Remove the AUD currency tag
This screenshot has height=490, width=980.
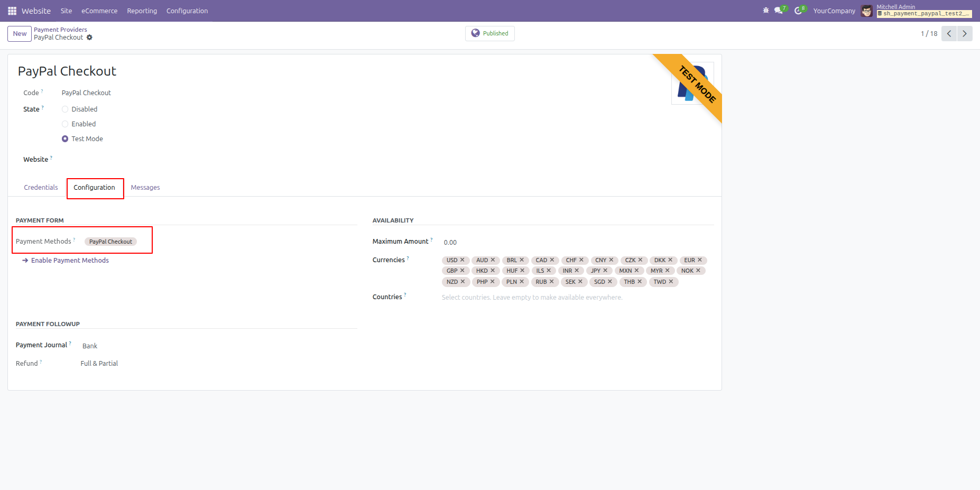click(x=493, y=260)
